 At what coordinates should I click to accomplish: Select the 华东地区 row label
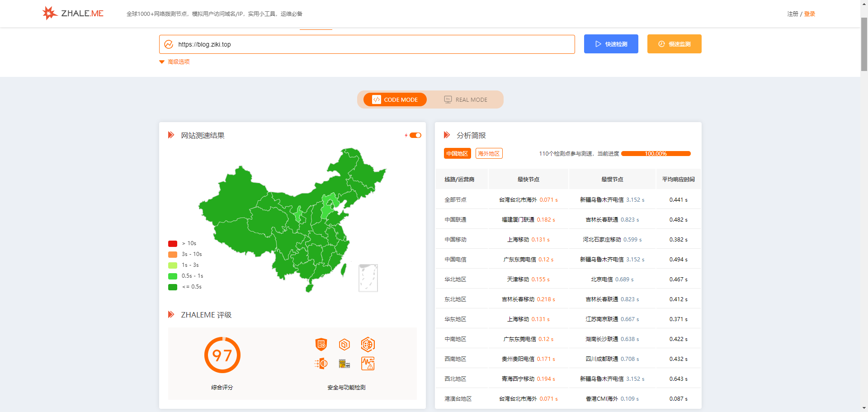point(455,319)
